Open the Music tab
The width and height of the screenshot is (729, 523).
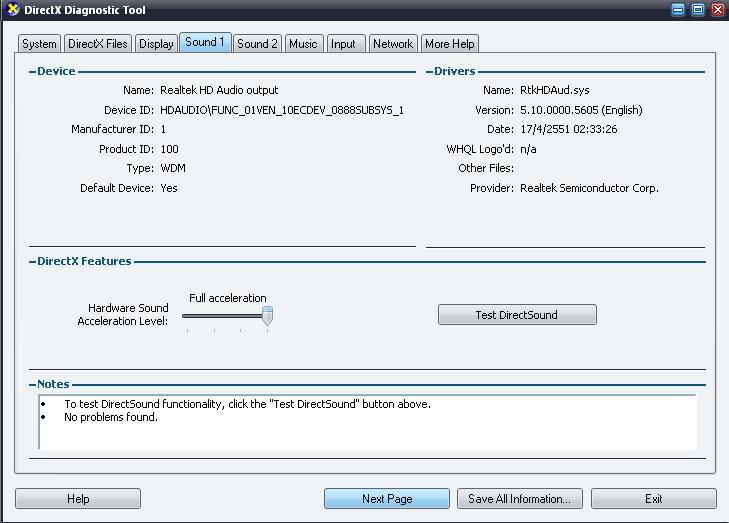(x=303, y=44)
